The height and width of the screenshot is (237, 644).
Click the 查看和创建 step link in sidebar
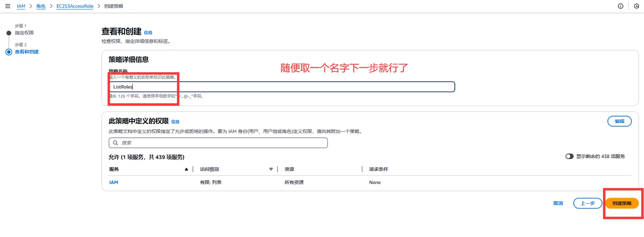tap(27, 52)
